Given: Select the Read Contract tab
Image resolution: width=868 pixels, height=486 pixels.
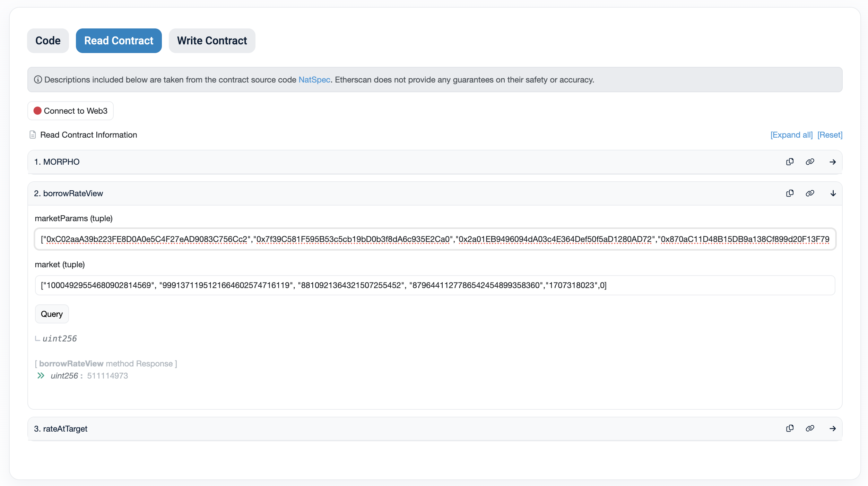Looking at the screenshot, I should (x=119, y=41).
